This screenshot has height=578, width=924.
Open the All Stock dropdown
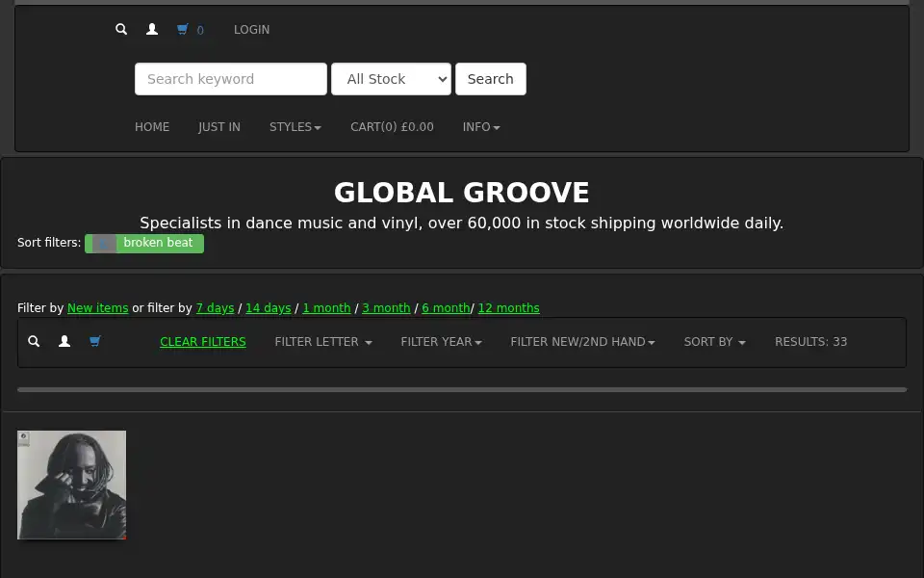point(392,79)
